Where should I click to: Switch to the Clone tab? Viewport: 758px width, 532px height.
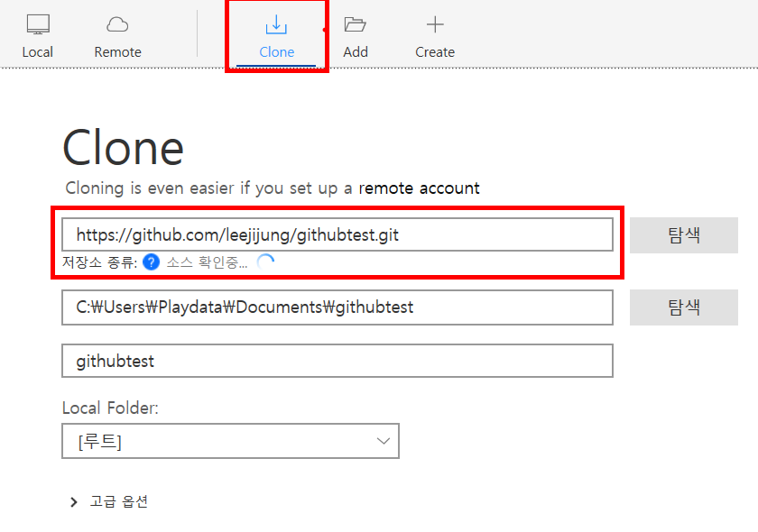tap(276, 37)
